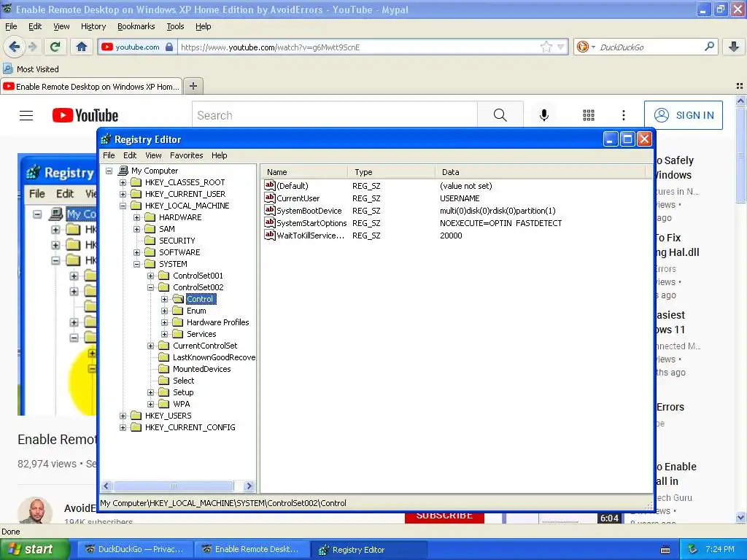Switch to Enable Remote Desktop taskbar window
747x560 pixels.
point(251,550)
